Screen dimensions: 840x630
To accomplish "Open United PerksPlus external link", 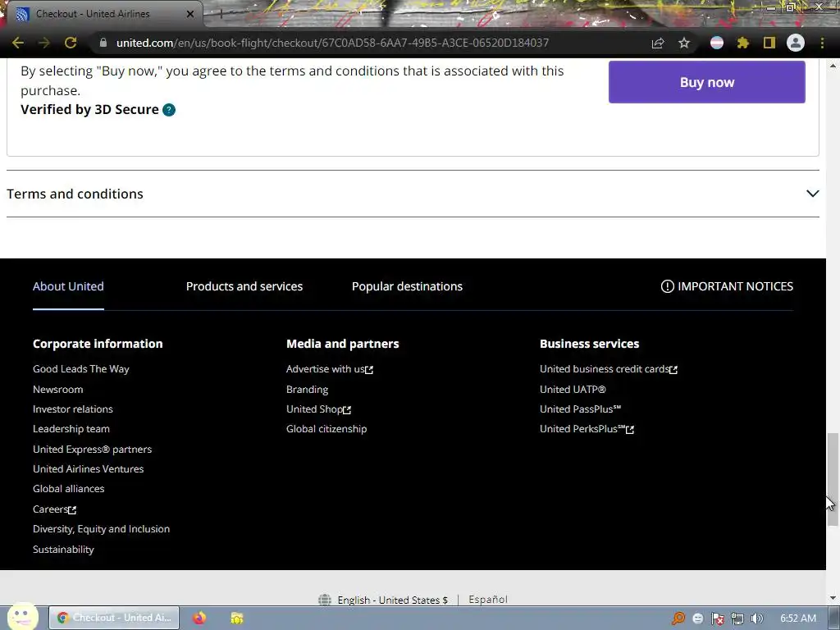I will pos(587,429).
